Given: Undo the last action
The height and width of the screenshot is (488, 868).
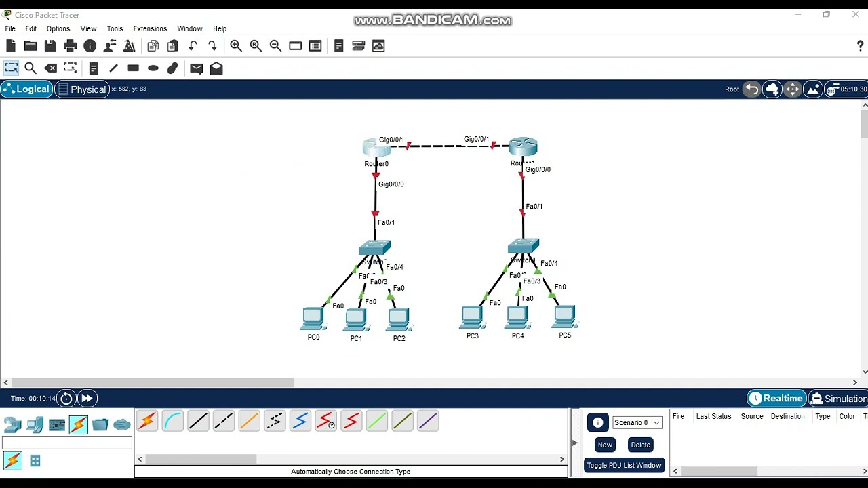Looking at the screenshot, I should 193,46.
